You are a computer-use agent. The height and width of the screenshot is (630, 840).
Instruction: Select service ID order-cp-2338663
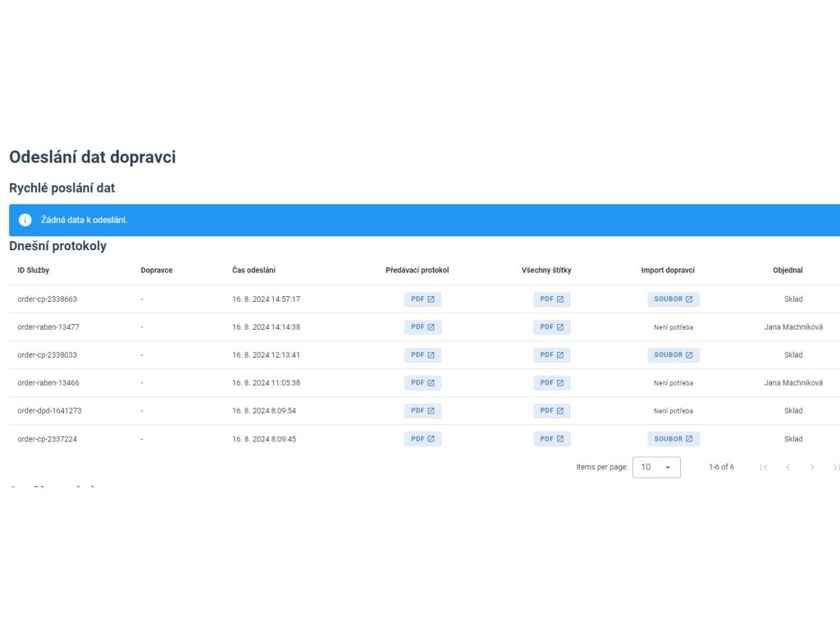tap(47, 299)
